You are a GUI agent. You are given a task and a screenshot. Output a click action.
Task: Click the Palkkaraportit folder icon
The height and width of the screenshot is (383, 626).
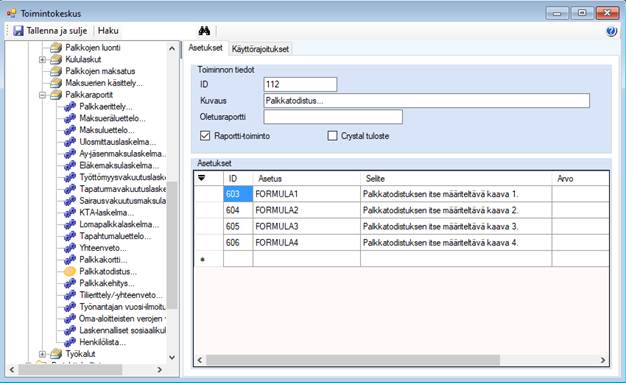point(56,95)
